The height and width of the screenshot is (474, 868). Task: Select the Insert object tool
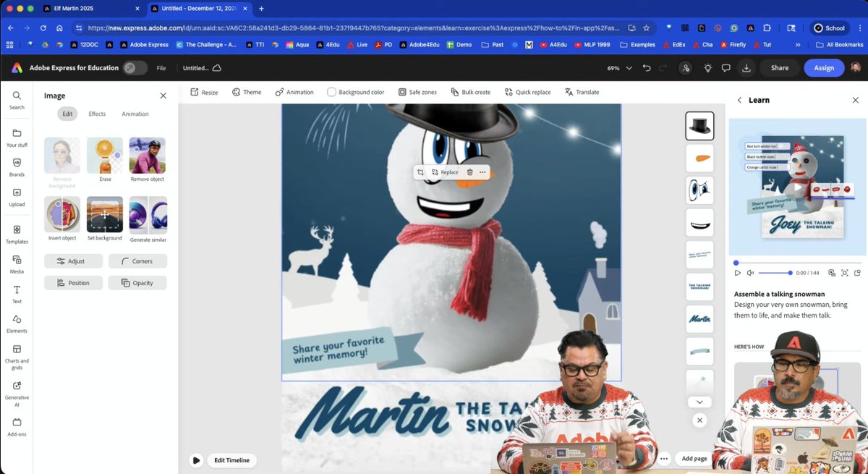(62, 219)
